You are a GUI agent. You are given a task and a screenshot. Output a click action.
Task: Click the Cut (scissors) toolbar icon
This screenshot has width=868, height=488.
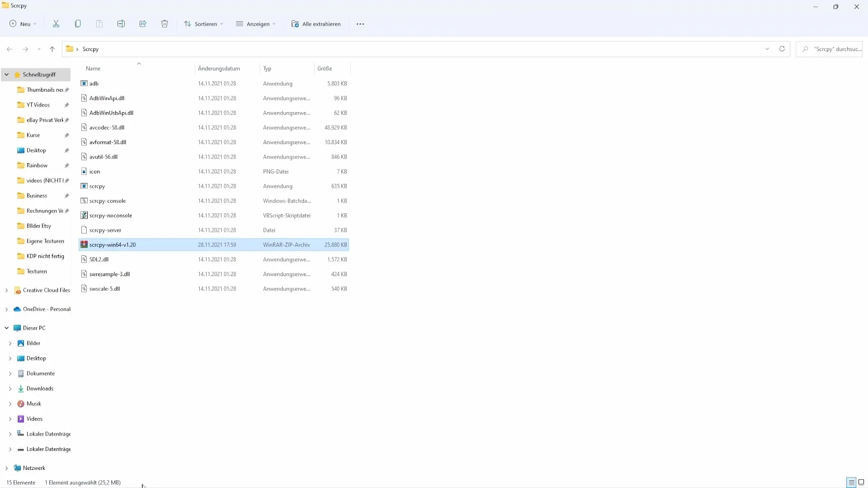tap(56, 24)
